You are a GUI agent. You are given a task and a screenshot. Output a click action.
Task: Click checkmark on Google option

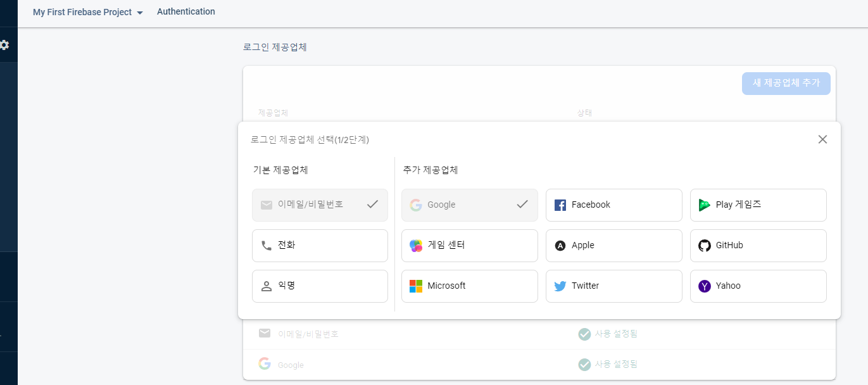click(x=522, y=205)
